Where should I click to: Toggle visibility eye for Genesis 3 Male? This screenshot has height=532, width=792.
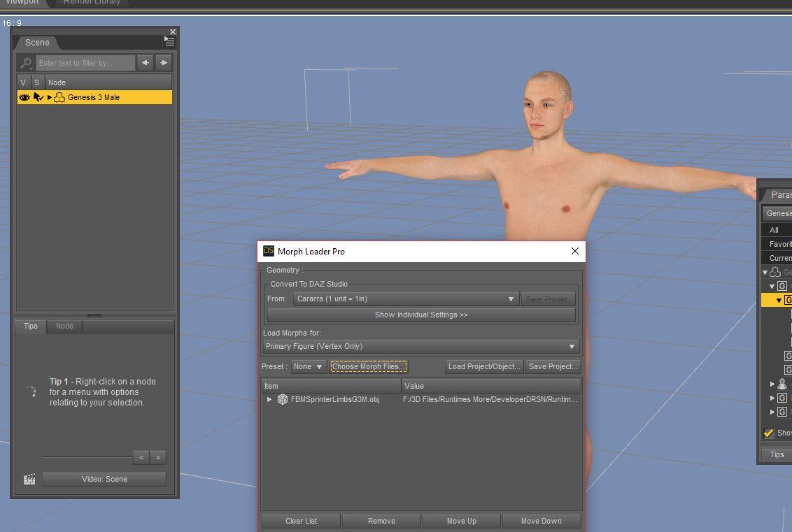pos(24,97)
